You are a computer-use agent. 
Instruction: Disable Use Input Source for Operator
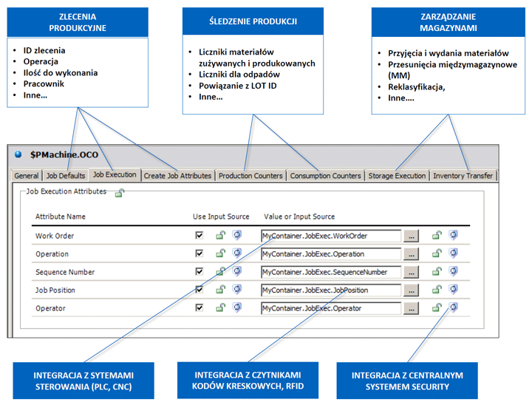click(199, 308)
